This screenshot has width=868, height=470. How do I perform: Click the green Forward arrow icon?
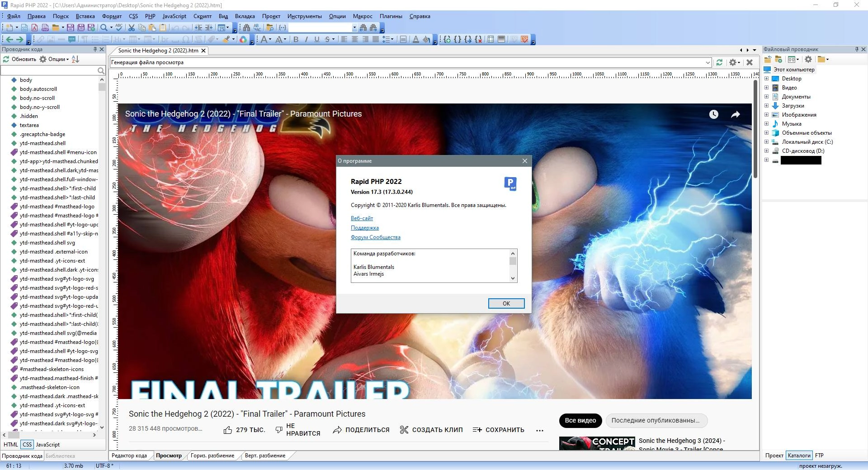[x=20, y=39]
